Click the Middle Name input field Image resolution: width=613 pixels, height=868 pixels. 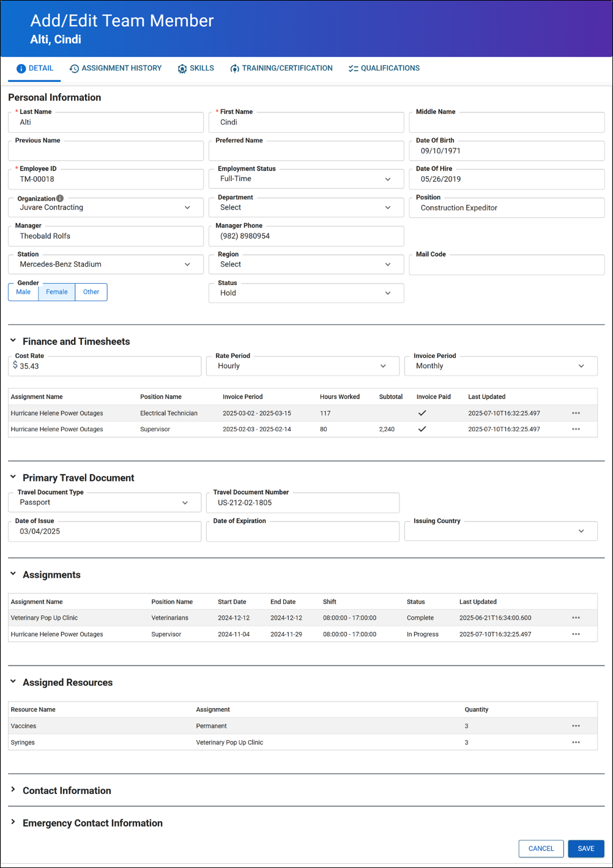click(x=507, y=123)
